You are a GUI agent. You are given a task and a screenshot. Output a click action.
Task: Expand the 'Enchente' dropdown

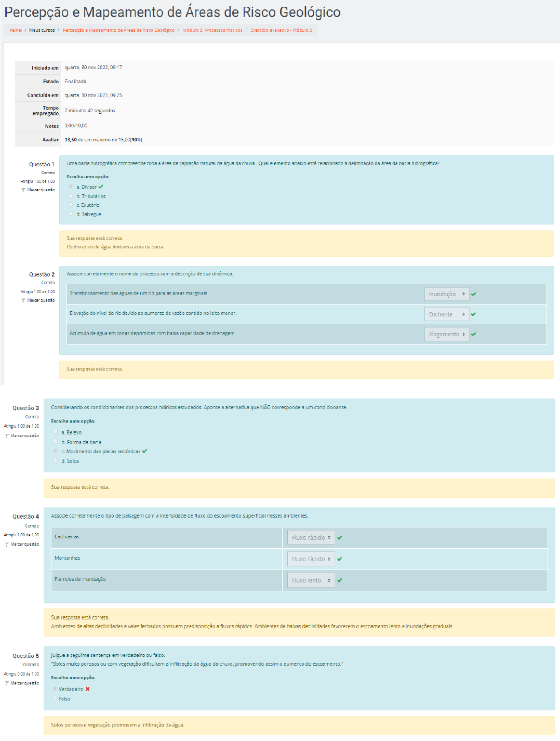click(x=446, y=314)
